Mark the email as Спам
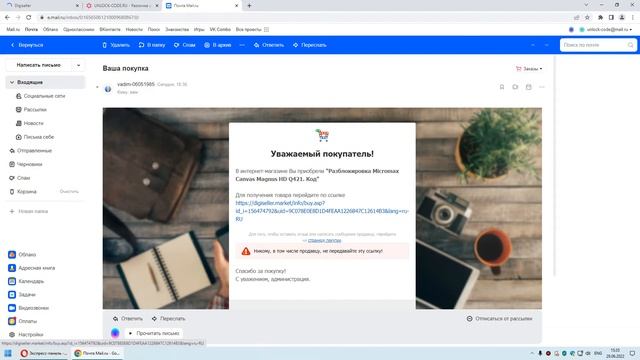This screenshot has height=360, width=640. (x=185, y=45)
